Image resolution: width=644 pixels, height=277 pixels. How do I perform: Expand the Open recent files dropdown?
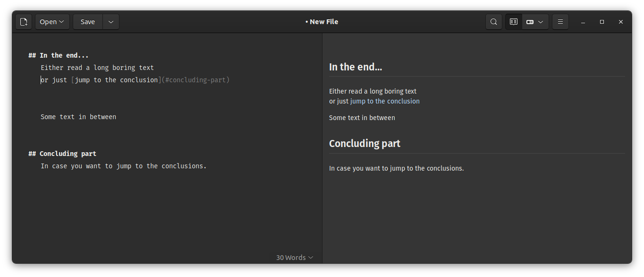(60, 21)
